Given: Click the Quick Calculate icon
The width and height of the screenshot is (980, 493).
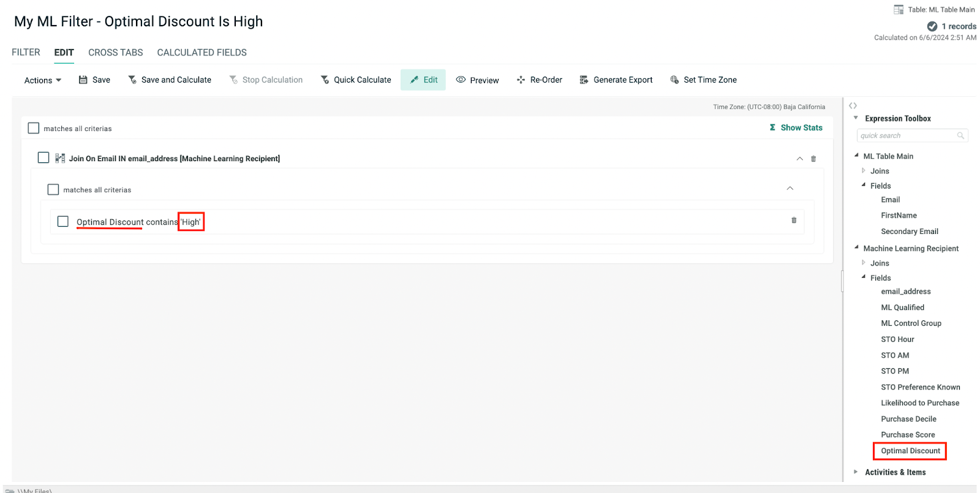Looking at the screenshot, I should pos(325,80).
